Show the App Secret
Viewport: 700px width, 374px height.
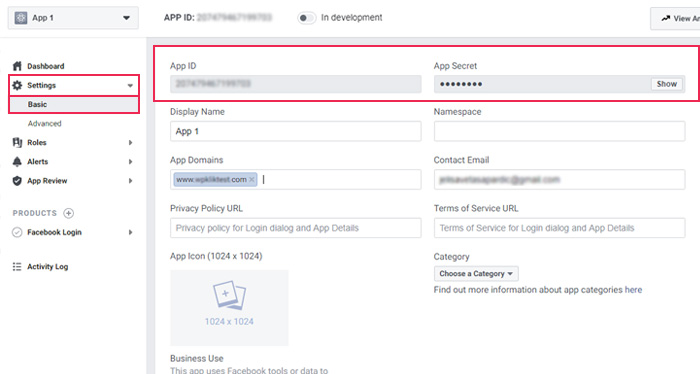pyautogui.click(x=667, y=84)
